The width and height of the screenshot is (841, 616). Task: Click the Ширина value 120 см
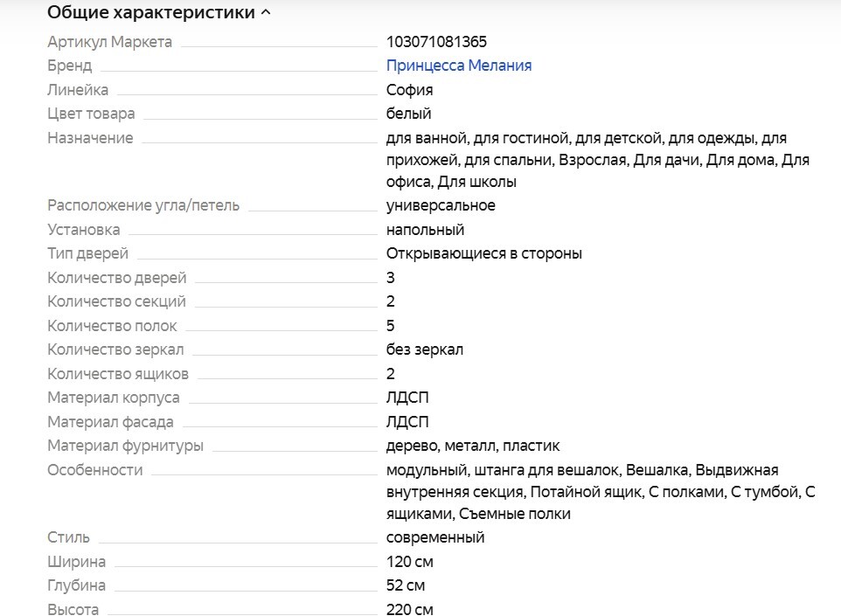pyautogui.click(x=409, y=562)
